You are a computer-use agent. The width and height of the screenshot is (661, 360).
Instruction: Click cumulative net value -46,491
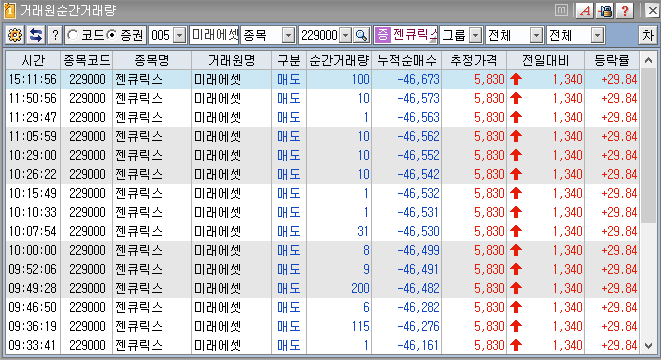418,269
